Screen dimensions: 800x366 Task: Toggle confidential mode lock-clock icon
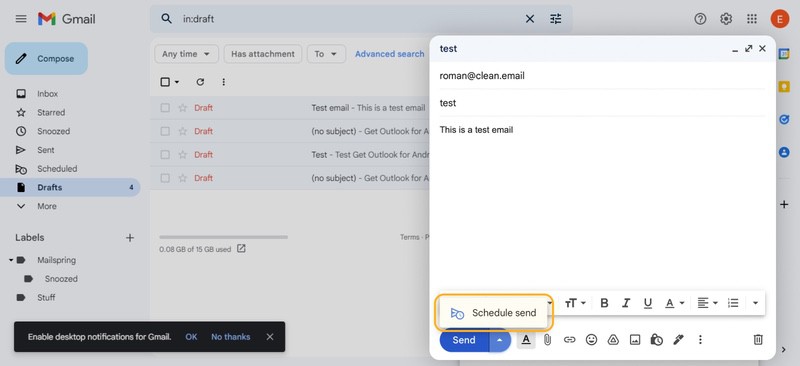pyautogui.click(x=656, y=339)
